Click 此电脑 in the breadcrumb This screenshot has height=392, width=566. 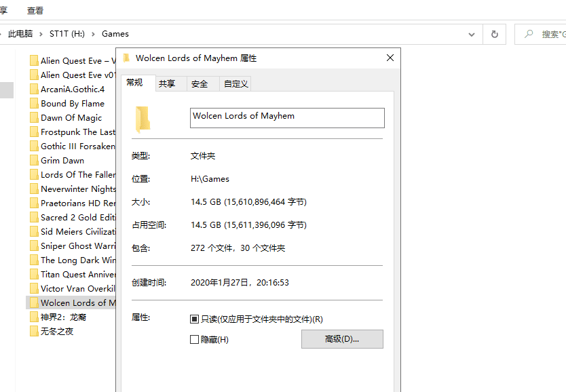pyautogui.click(x=20, y=34)
